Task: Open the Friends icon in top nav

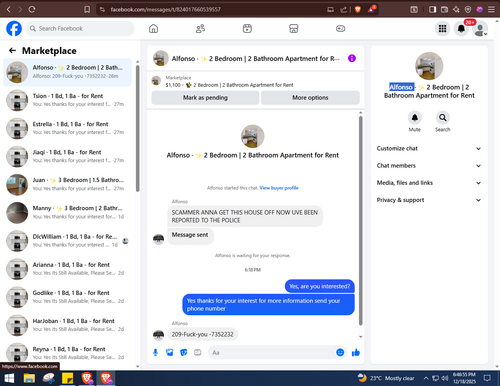Action: [200, 29]
